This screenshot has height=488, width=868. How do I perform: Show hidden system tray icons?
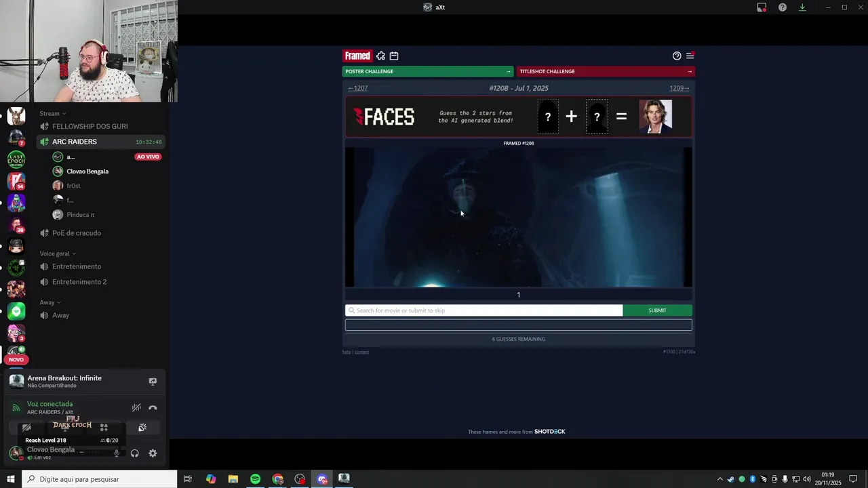click(x=720, y=479)
